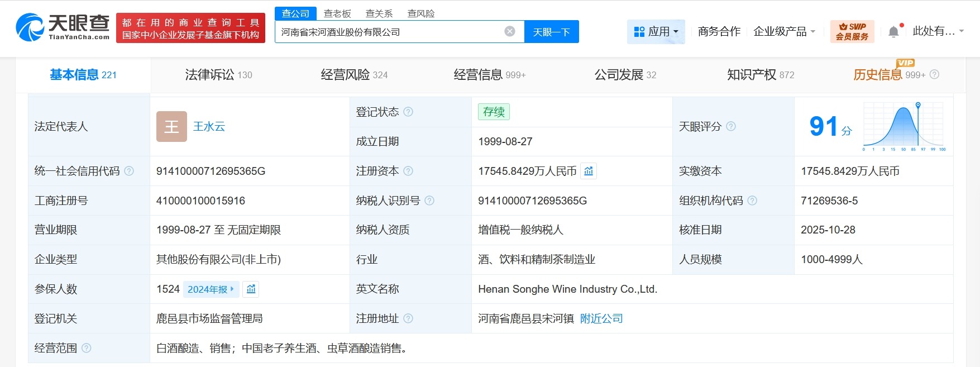This screenshot has width=980, height=367.
Task: Click the staff size 1000-4999人
Action: click(832, 259)
